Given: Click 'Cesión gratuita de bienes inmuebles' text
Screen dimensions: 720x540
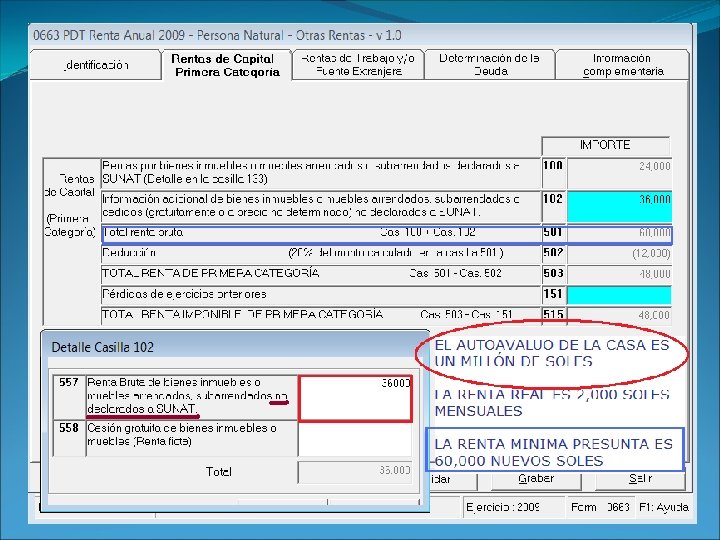Looking at the screenshot, I should [x=182, y=428].
